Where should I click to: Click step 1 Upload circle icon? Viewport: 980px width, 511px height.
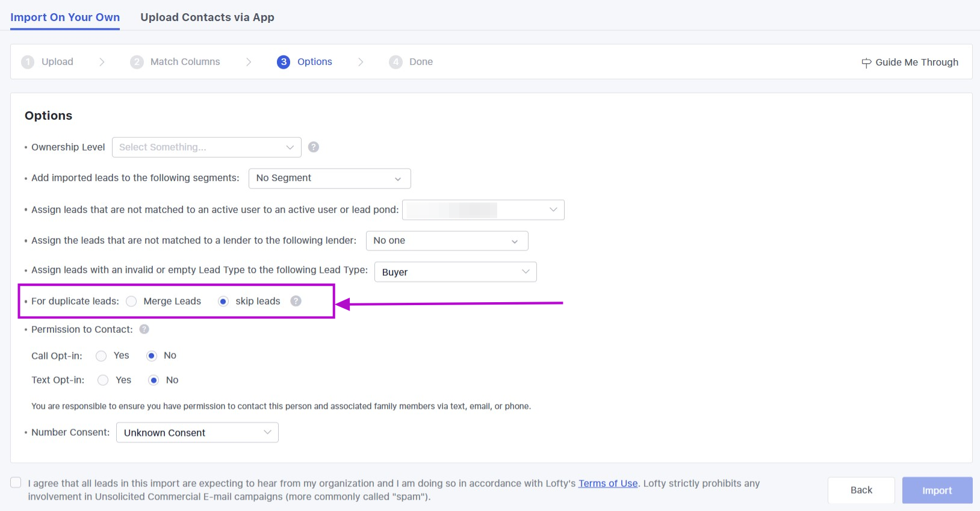(28, 62)
